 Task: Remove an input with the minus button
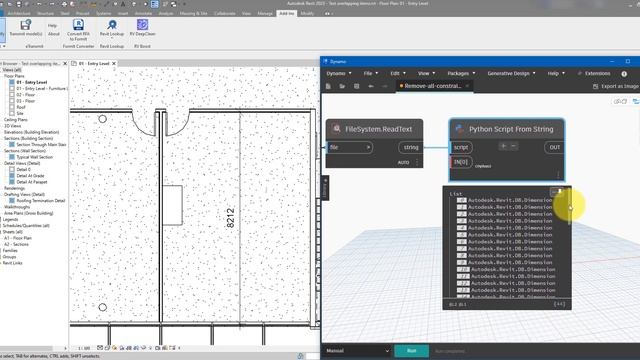point(513,146)
